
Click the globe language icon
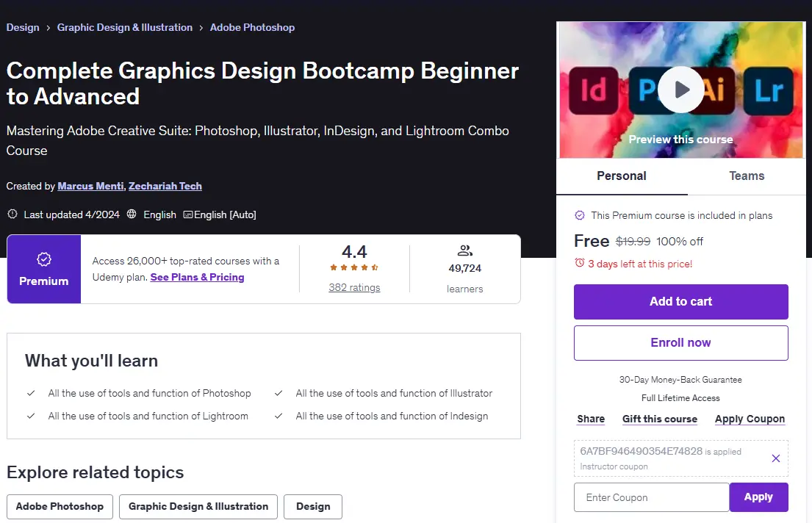(132, 214)
